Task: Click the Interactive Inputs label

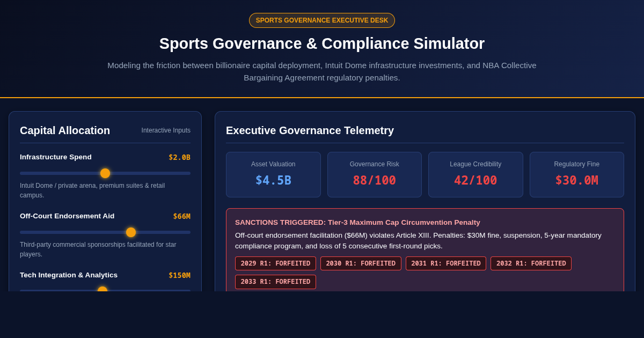Action: 166,130
